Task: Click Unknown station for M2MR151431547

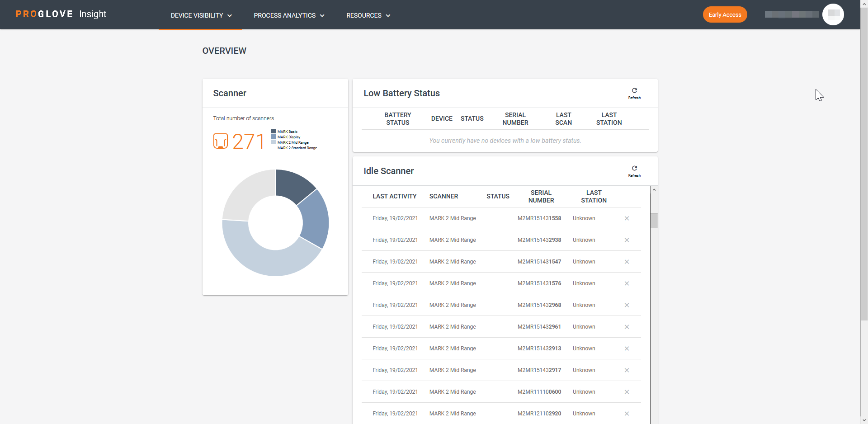Action: 584,262
